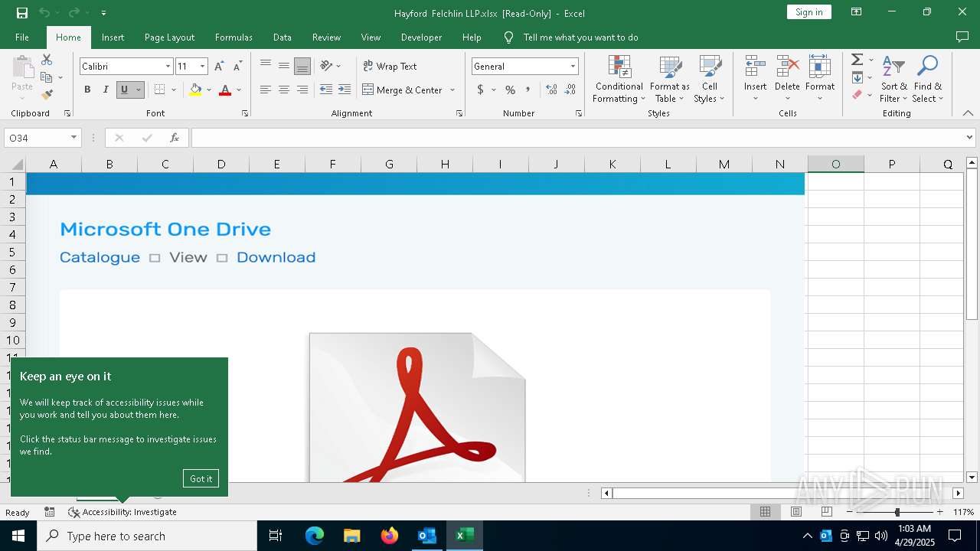Screen dimensions: 980x551
Task: Click the Got it button
Action: [x=201, y=478]
